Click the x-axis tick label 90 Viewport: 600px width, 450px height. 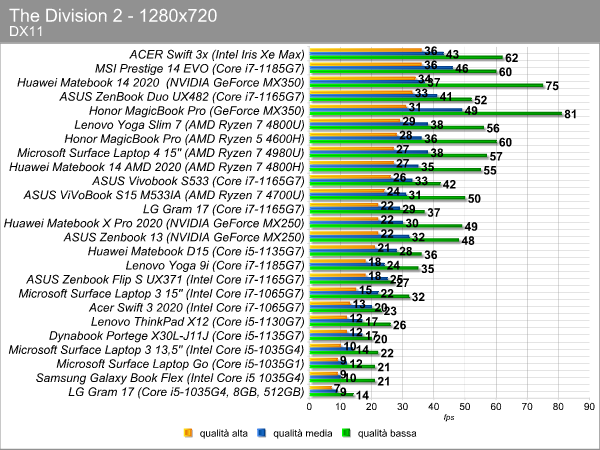pyautogui.click(x=590, y=407)
